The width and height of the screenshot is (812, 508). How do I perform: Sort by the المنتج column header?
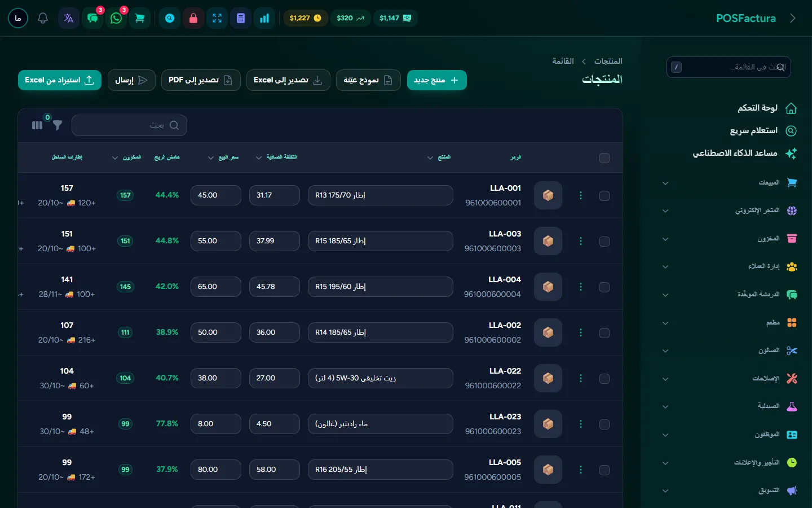click(x=439, y=157)
